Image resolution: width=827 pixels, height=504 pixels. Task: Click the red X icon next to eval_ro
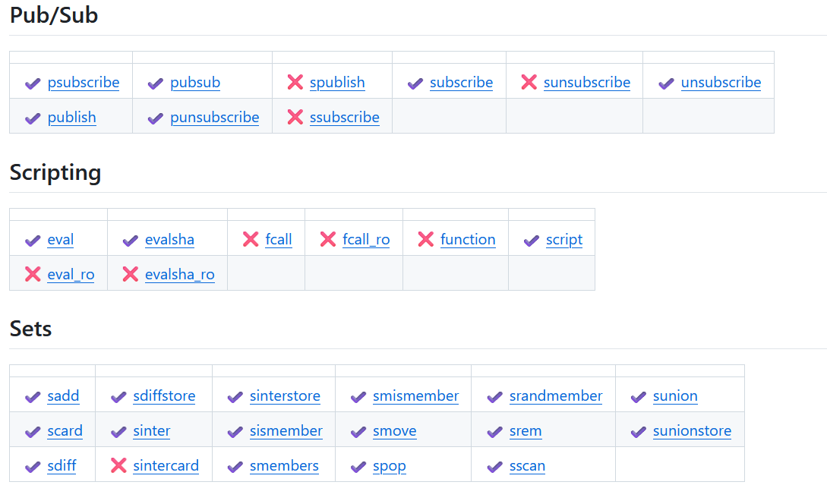coord(33,274)
